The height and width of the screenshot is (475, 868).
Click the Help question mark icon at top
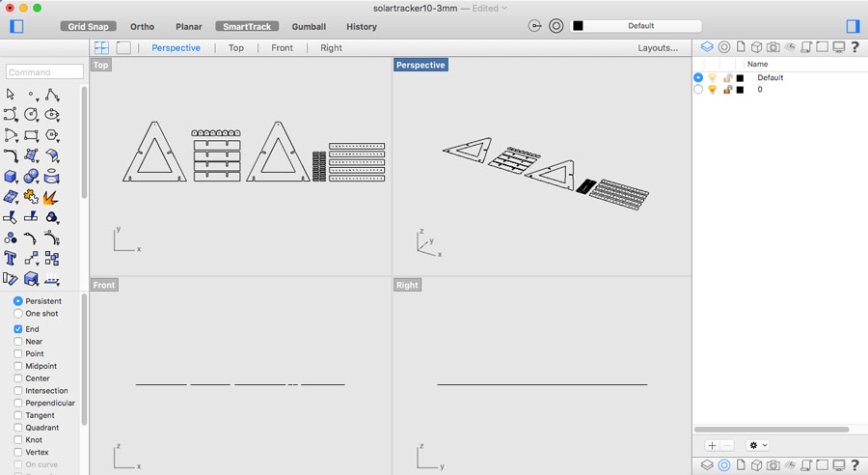854,46
